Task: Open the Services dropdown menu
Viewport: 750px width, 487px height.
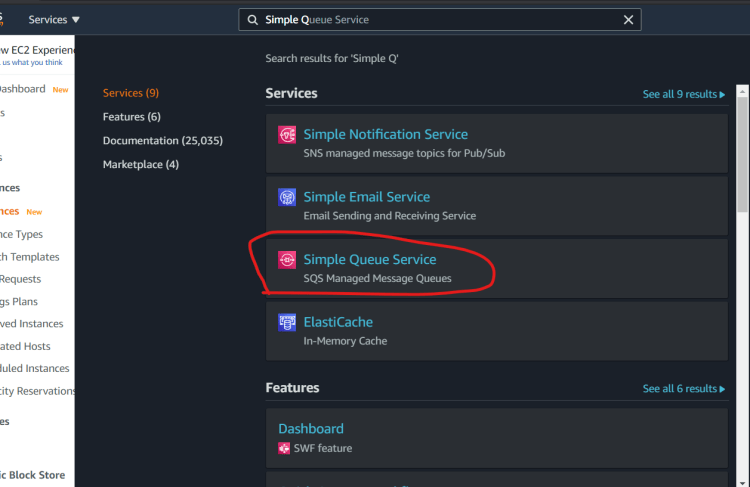Action: [54, 20]
